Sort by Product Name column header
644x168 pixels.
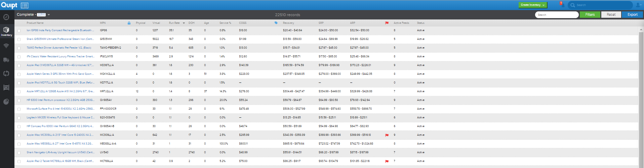pos(35,23)
